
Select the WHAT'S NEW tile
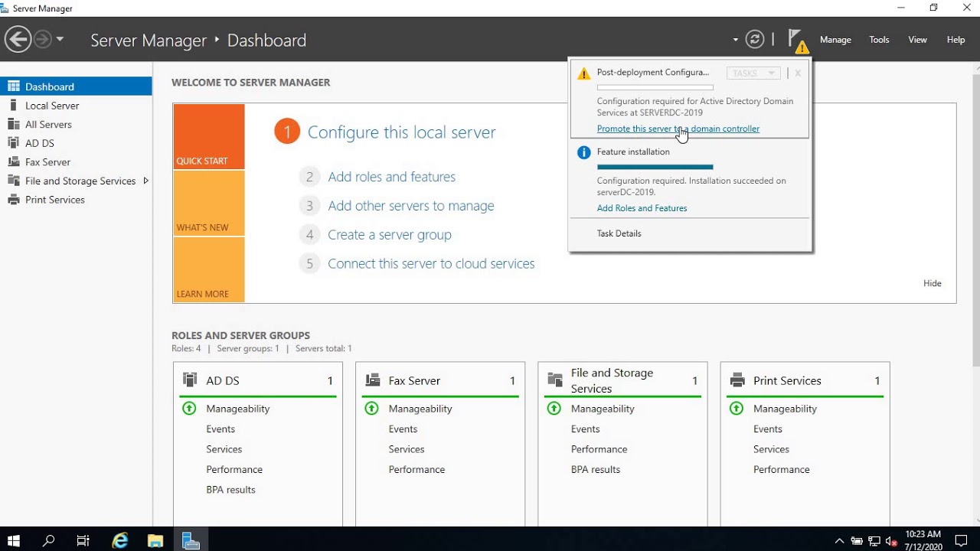click(x=209, y=203)
